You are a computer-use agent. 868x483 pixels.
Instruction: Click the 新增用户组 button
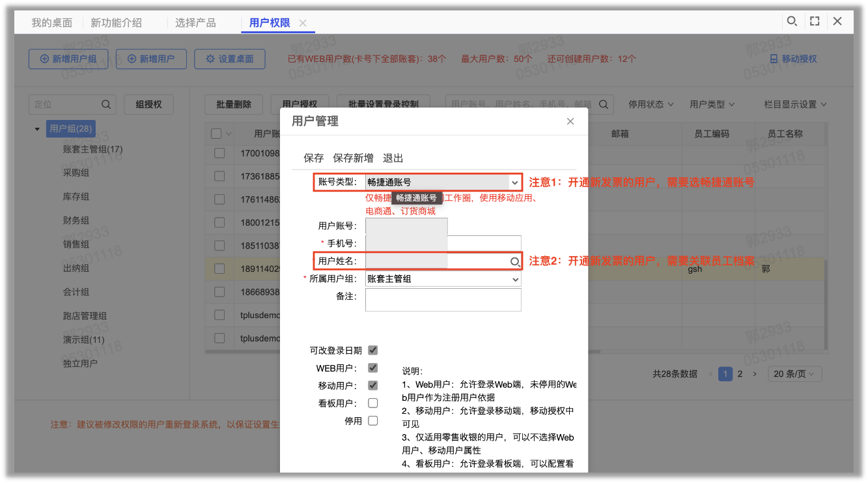(68, 59)
